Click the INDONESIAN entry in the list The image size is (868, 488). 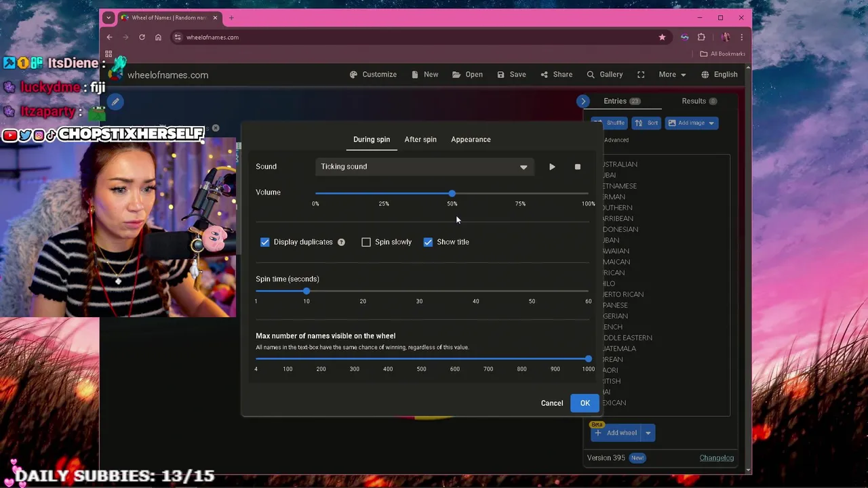(620, 230)
